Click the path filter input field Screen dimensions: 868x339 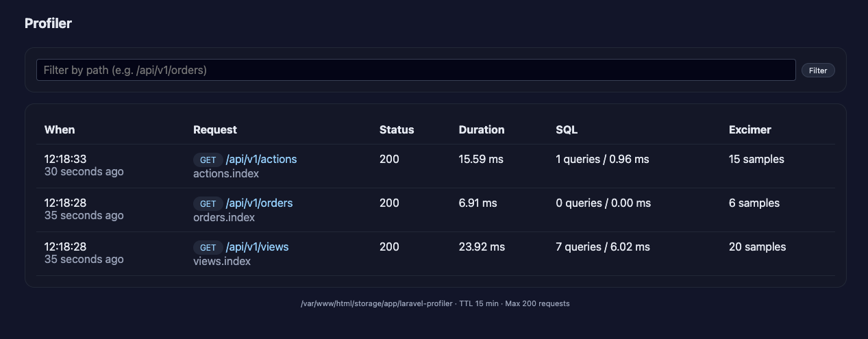(415, 70)
